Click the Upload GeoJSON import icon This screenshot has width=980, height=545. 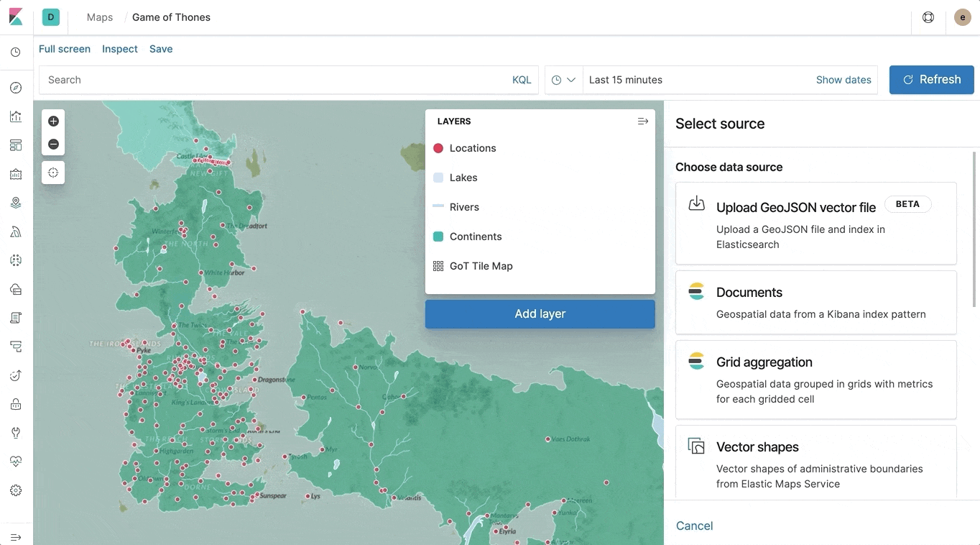(696, 203)
